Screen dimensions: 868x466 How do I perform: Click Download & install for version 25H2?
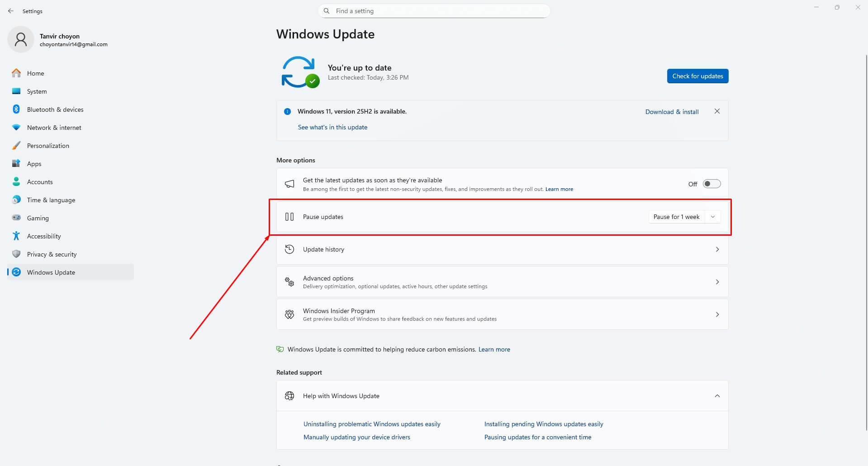[x=672, y=112]
